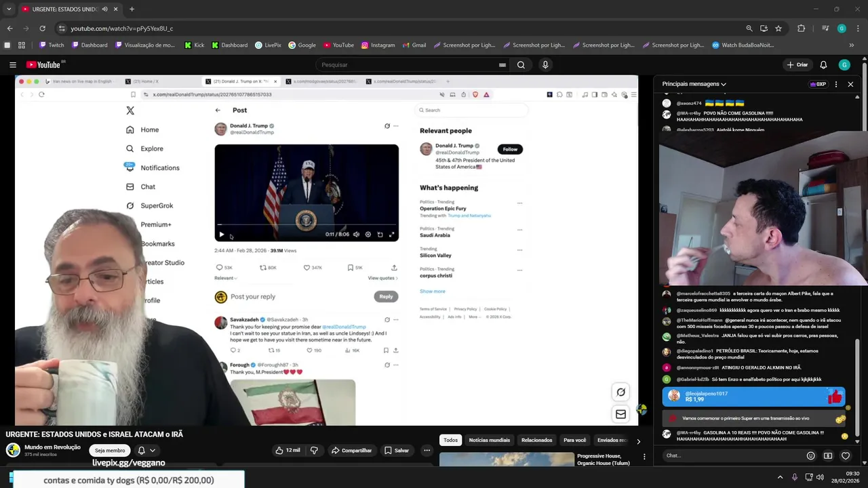Open Windows volume tray icon
868x488 pixels.
(x=820, y=477)
